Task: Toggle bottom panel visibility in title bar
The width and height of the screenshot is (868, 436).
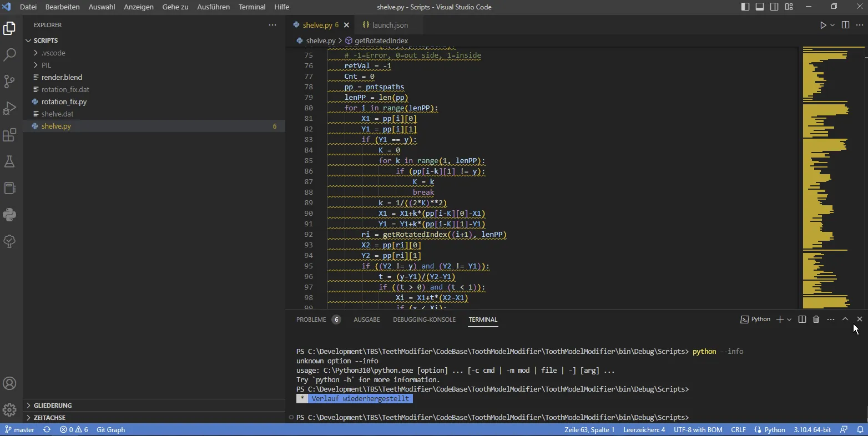Action: (x=760, y=7)
